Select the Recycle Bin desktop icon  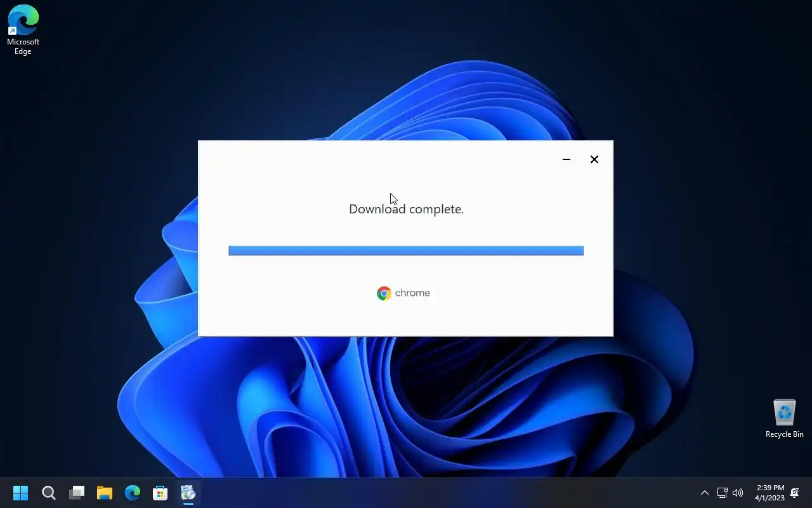(x=784, y=418)
